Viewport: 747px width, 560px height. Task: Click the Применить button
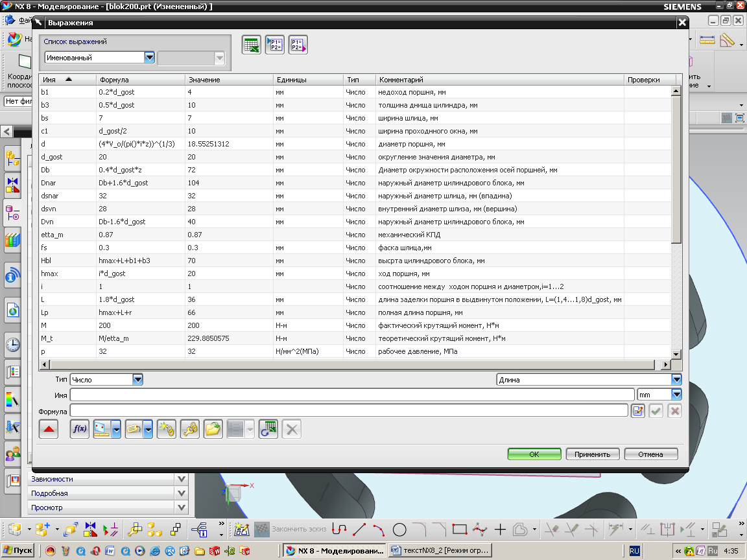coord(592,454)
